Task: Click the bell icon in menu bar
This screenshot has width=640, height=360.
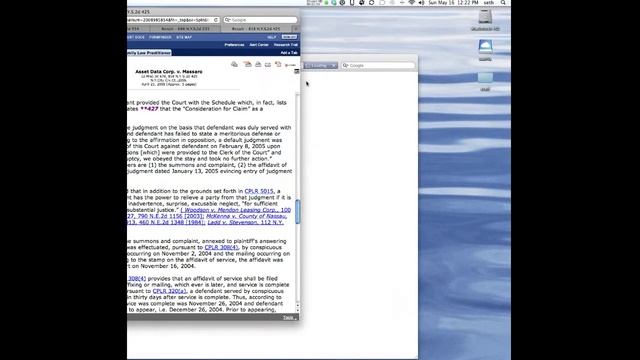Action: coord(362,2)
